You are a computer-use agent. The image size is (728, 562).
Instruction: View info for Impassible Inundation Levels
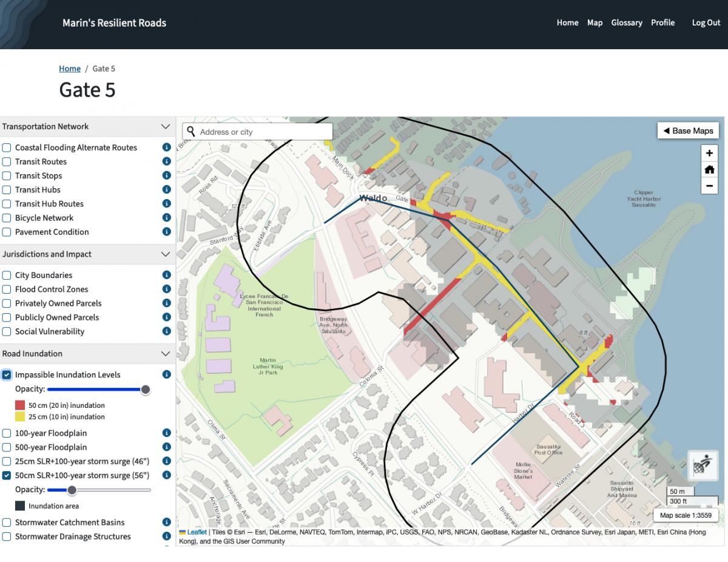166,374
